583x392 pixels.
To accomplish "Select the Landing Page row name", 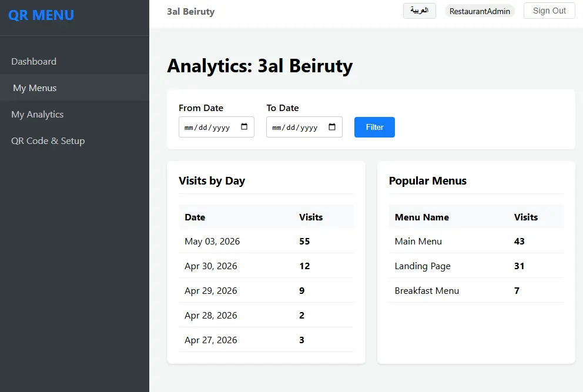I will 423,266.
